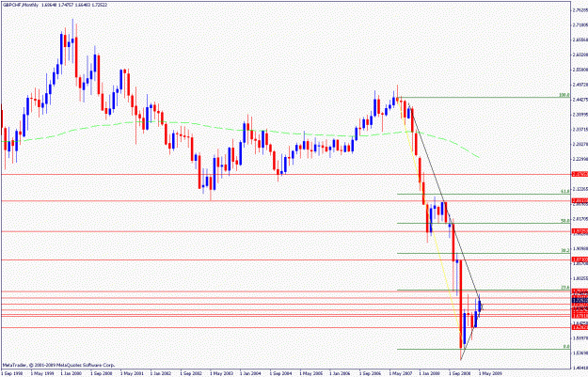
Task: Click the 38.2 Fibonacci level label
Action: coord(565,251)
